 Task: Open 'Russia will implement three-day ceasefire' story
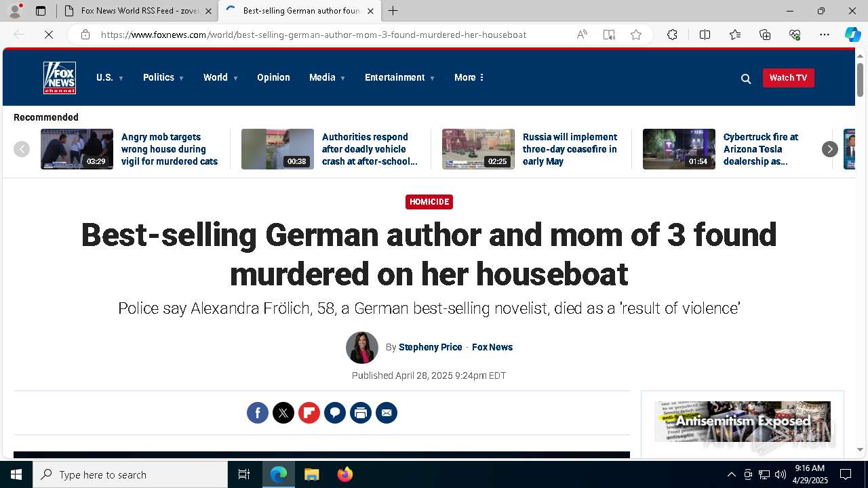570,149
